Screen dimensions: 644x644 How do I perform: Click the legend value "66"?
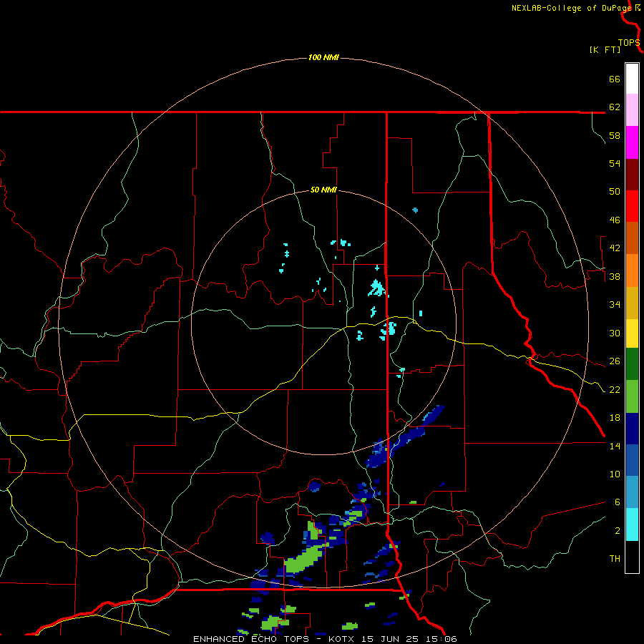click(615, 79)
